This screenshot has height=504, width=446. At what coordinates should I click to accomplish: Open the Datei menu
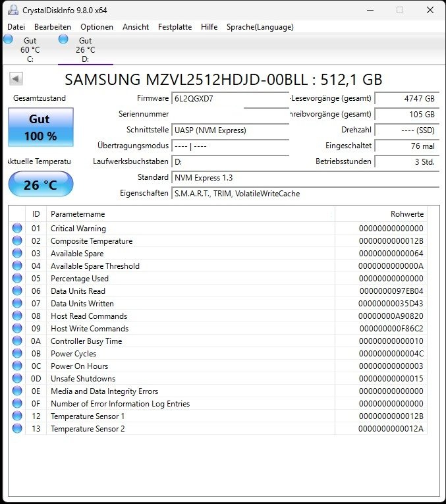click(x=16, y=27)
